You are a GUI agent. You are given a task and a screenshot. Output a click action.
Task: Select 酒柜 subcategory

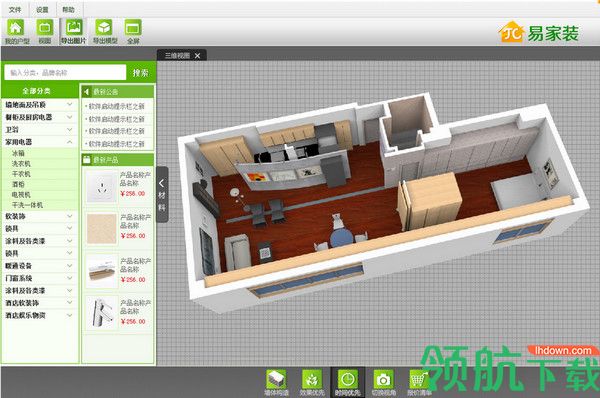point(18,184)
